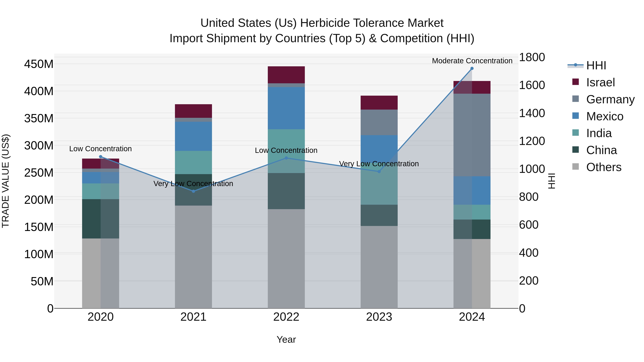The image size is (644, 362).
Task: Select the Israel segment of 2023 bar
Action: 379,103
